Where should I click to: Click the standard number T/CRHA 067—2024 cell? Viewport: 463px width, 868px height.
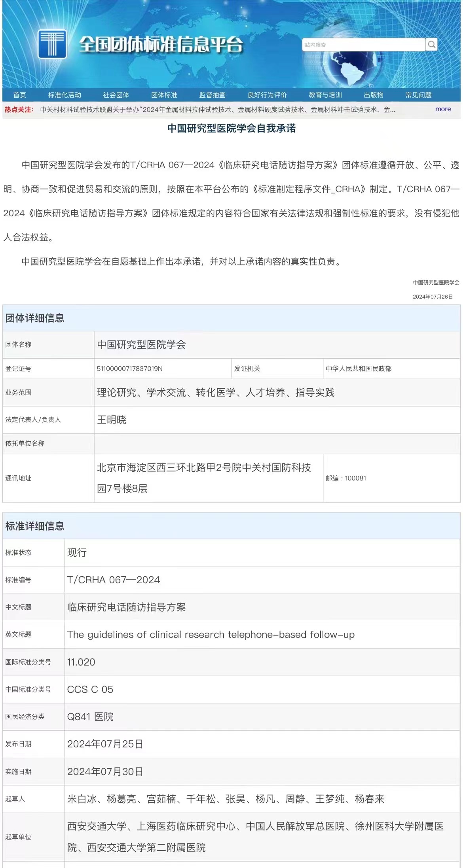pos(114,580)
